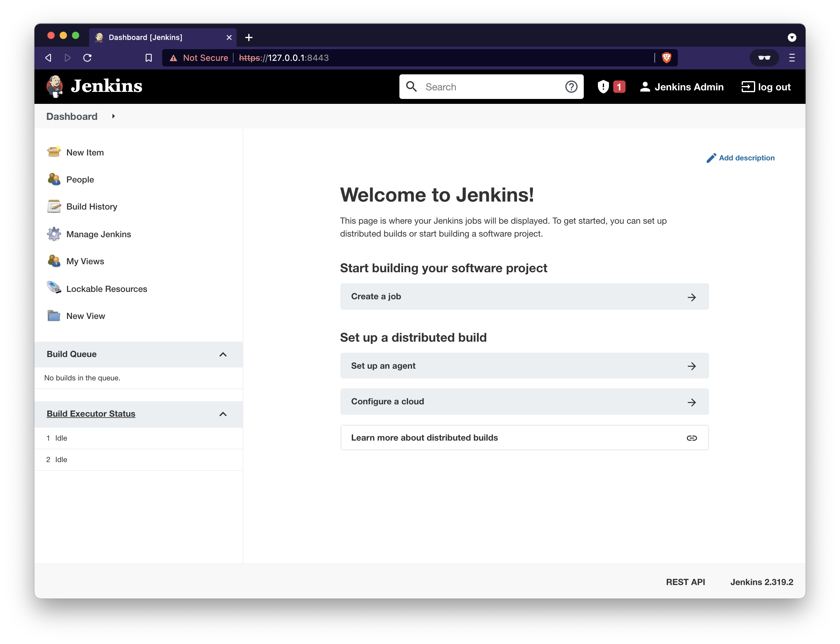The image size is (840, 644).
Task: Open the REST API footer link
Action: tap(685, 582)
